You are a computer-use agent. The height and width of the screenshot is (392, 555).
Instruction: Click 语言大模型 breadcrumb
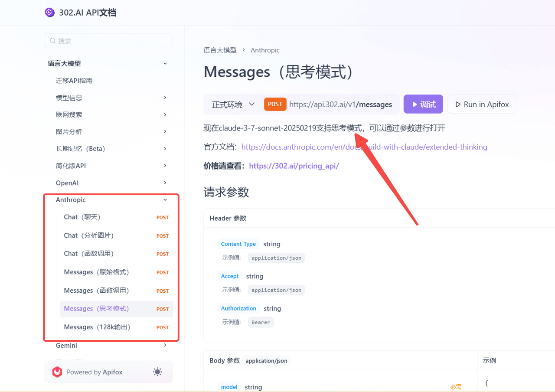pos(220,50)
